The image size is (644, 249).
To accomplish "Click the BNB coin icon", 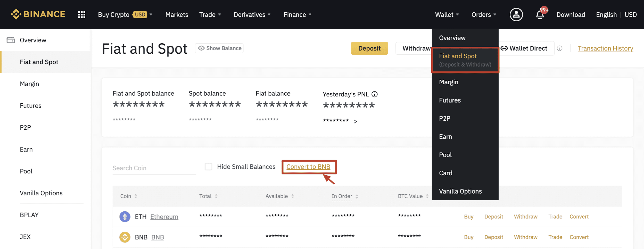I will (125, 237).
